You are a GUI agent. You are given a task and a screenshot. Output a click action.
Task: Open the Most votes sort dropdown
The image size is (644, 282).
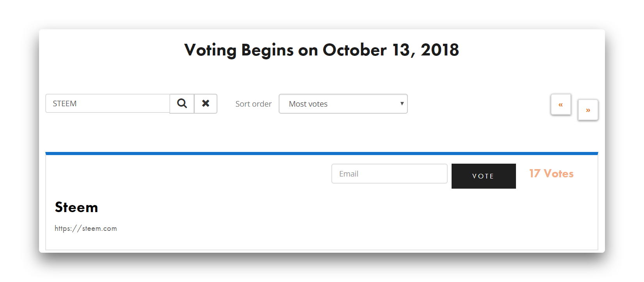tap(343, 104)
